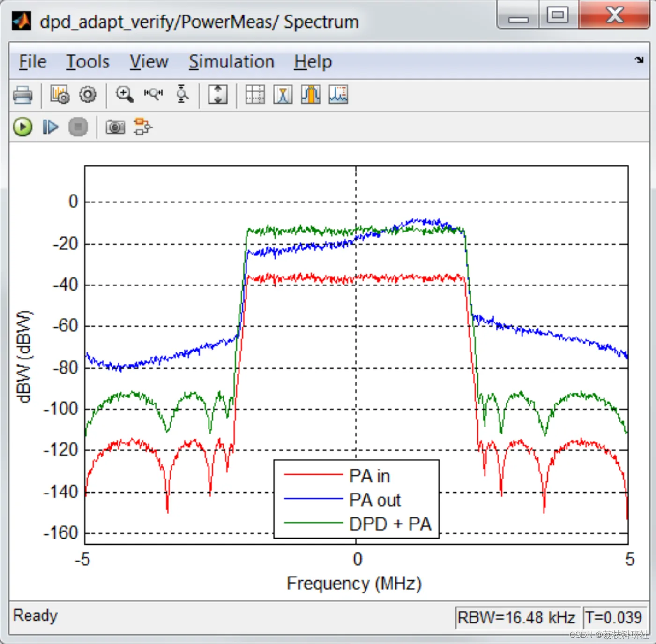Click the 'PA out' legend entry
The width and height of the screenshot is (656, 644).
pos(375,500)
